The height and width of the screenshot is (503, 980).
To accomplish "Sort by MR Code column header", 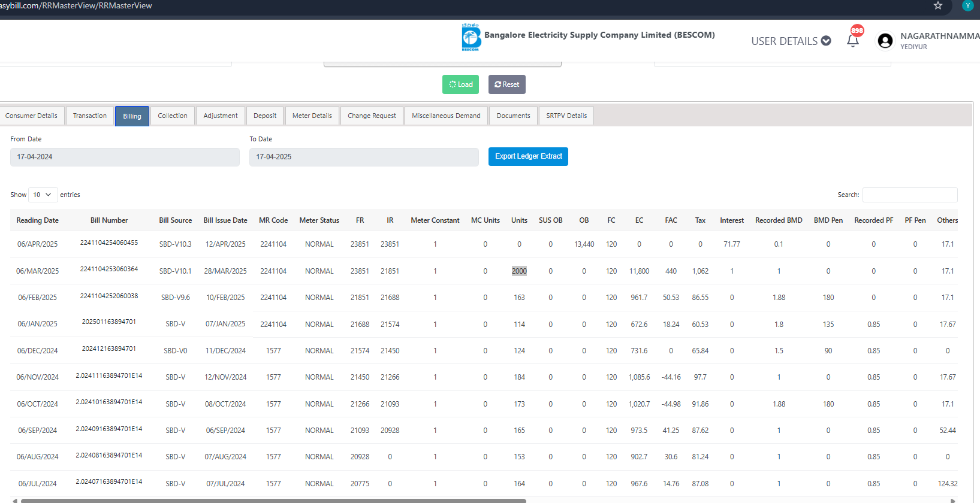I will 273,220.
